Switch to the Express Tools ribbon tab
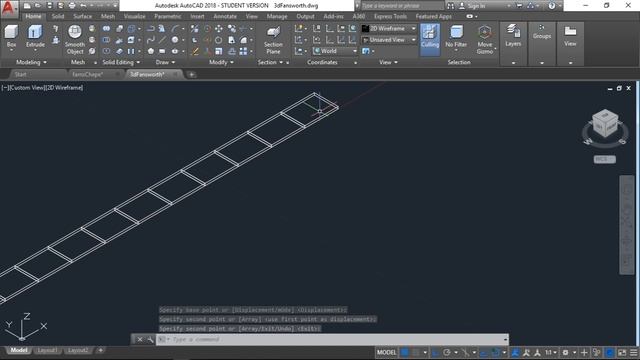 [390, 16]
